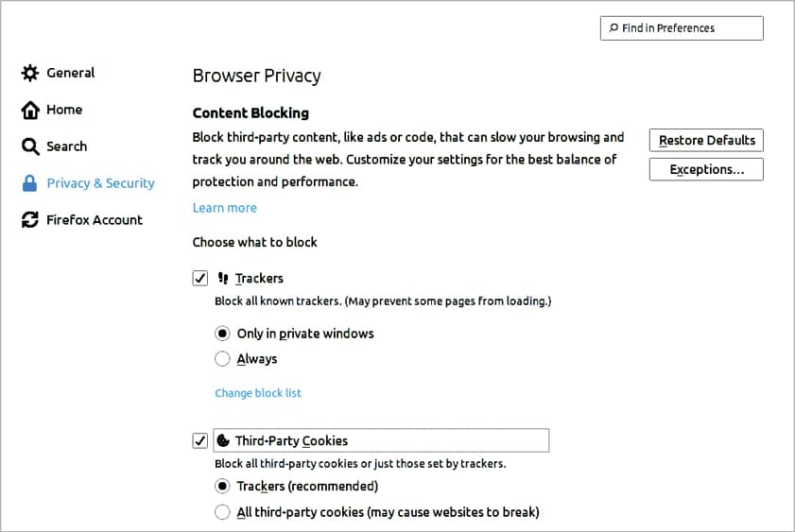Click the General gear icon
The height and width of the screenshot is (532, 795).
coord(30,73)
